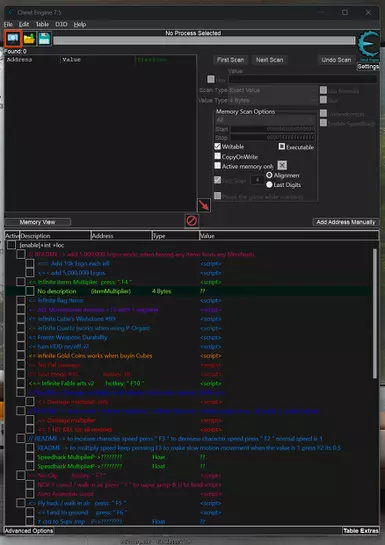Click the Add Address Manually button
This screenshot has height=545, width=385.
point(346,222)
